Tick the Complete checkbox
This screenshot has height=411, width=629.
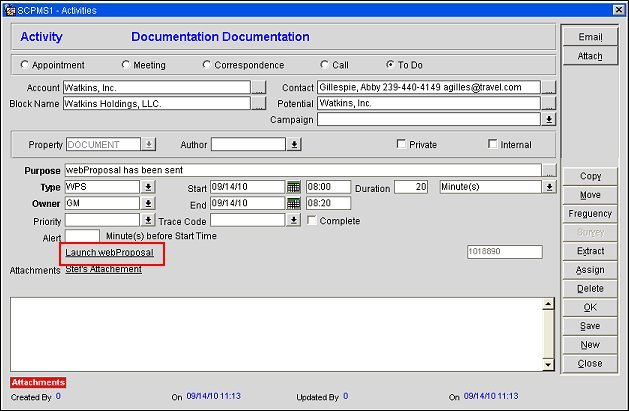coord(312,221)
